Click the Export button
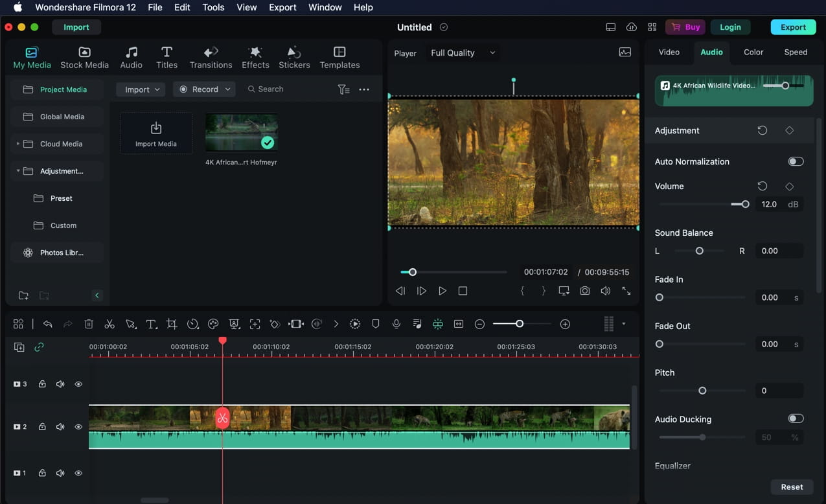The width and height of the screenshot is (826, 504). click(793, 27)
